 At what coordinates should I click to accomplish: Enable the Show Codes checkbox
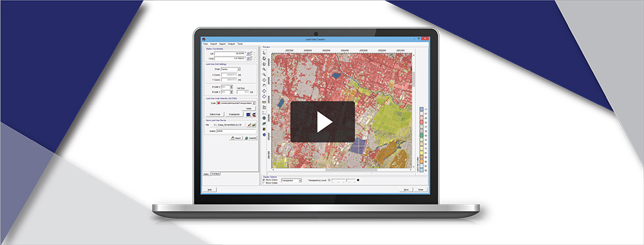pos(263,183)
